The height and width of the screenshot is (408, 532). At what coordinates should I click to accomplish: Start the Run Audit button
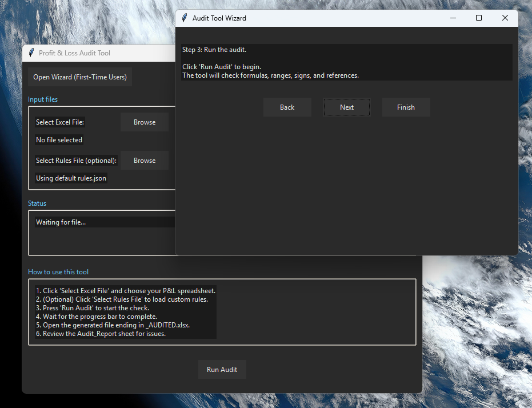click(x=222, y=369)
